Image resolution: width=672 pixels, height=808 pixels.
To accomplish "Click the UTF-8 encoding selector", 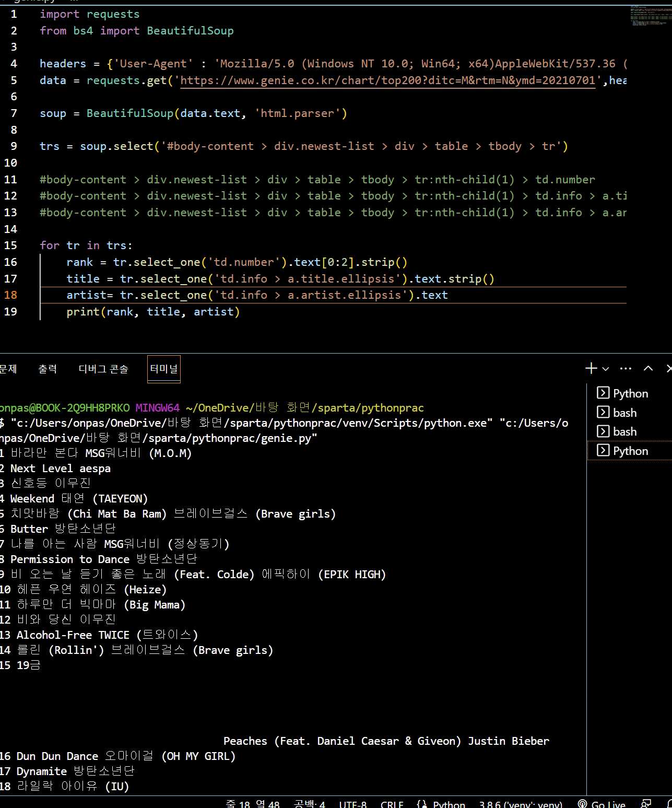I will point(353,804).
